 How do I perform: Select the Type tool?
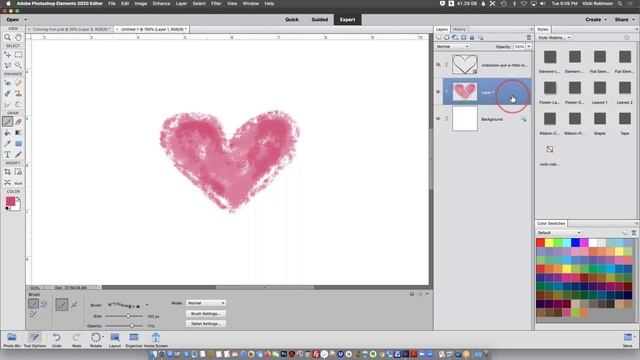[7, 155]
